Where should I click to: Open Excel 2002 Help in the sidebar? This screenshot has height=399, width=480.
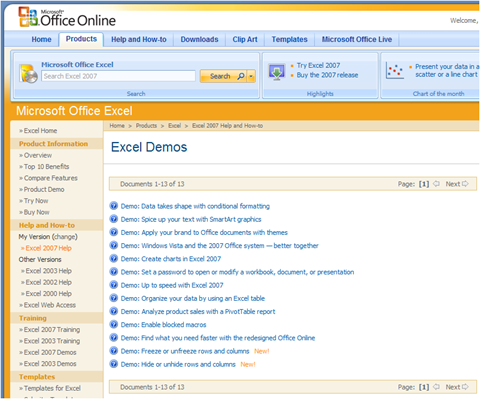[x=49, y=282]
